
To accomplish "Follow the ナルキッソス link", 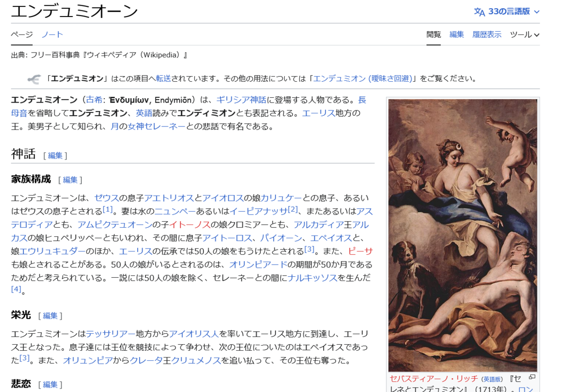I will 312,278.
